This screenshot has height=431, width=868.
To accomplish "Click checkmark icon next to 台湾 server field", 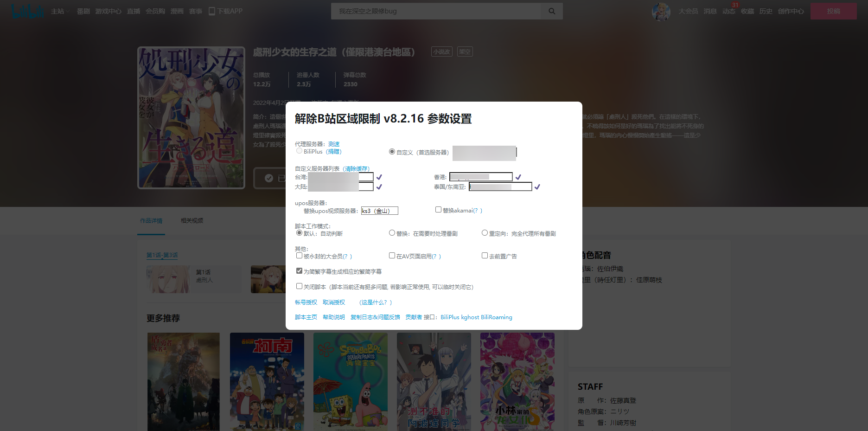I will click(379, 177).
